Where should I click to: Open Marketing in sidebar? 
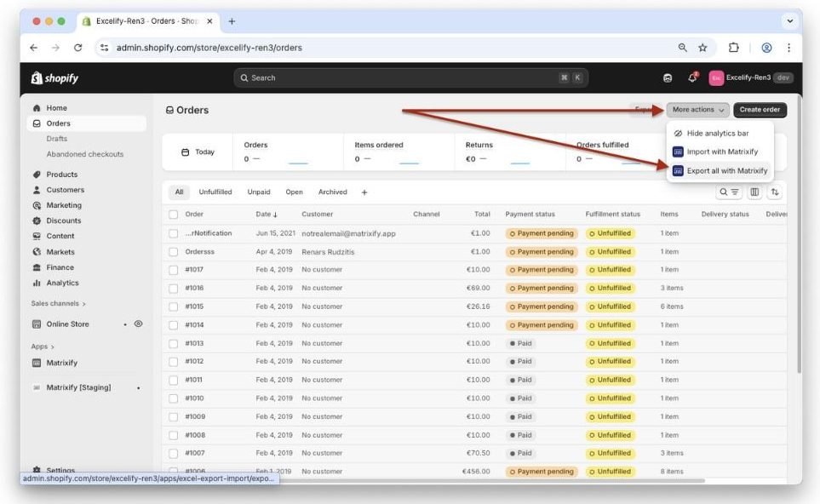tap(64, 205)
